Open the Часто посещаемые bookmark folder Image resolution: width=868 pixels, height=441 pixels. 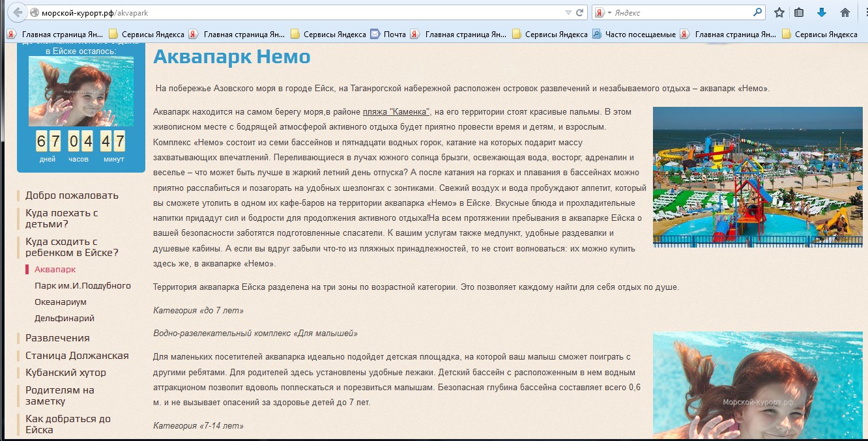pos(634,35)
